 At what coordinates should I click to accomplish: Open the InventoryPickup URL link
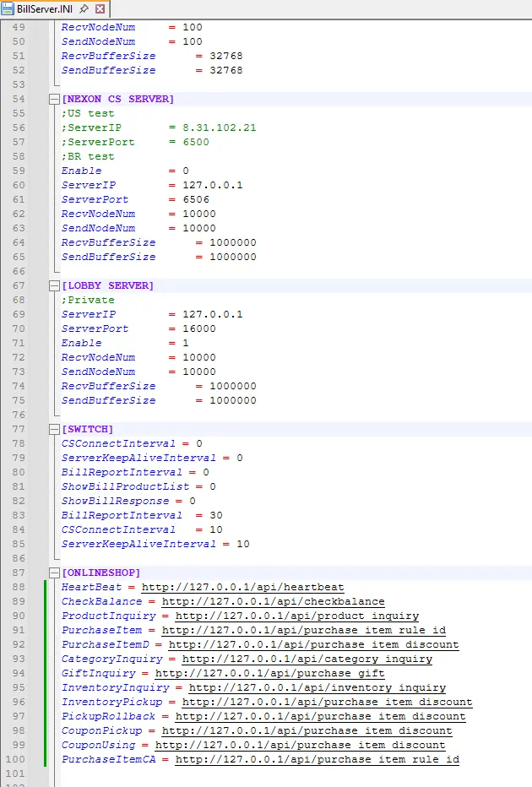click(x=328, y=703)
